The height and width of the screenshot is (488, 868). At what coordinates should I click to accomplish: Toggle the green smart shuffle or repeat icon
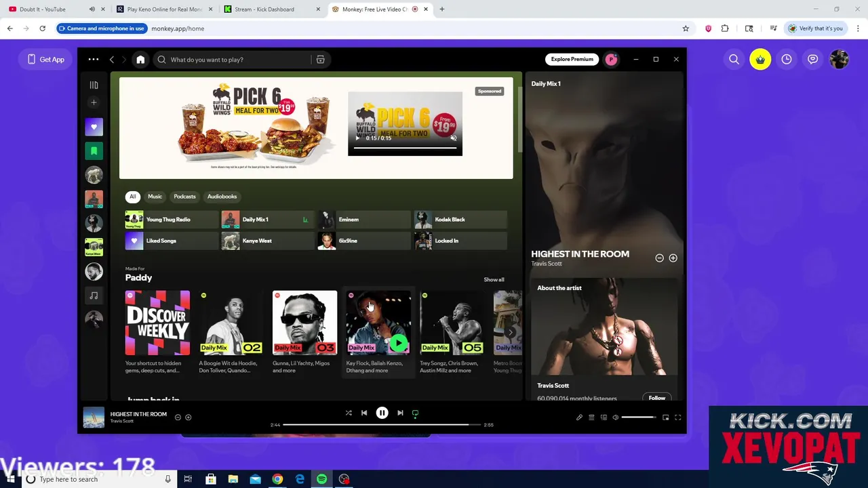coord(415,413)
